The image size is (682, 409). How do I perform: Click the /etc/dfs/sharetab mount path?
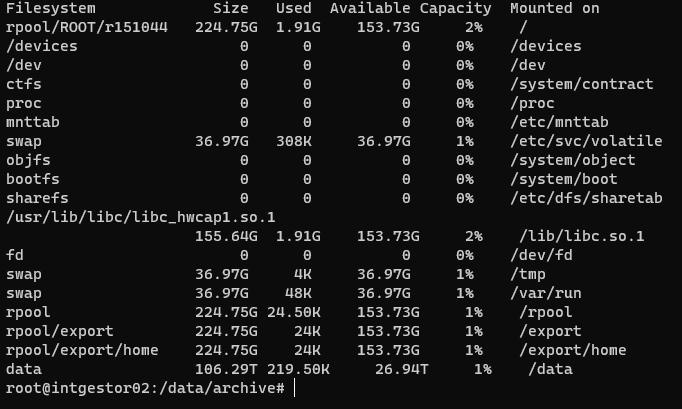click(586, 198)
